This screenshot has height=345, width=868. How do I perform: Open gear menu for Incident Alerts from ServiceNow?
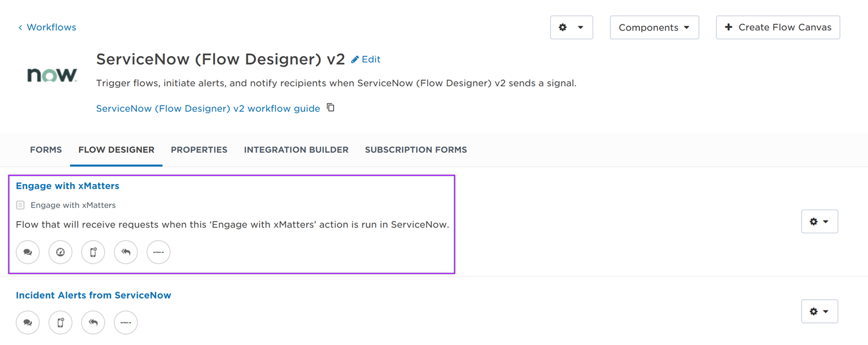pyautogui.click(x=819, y=311)
